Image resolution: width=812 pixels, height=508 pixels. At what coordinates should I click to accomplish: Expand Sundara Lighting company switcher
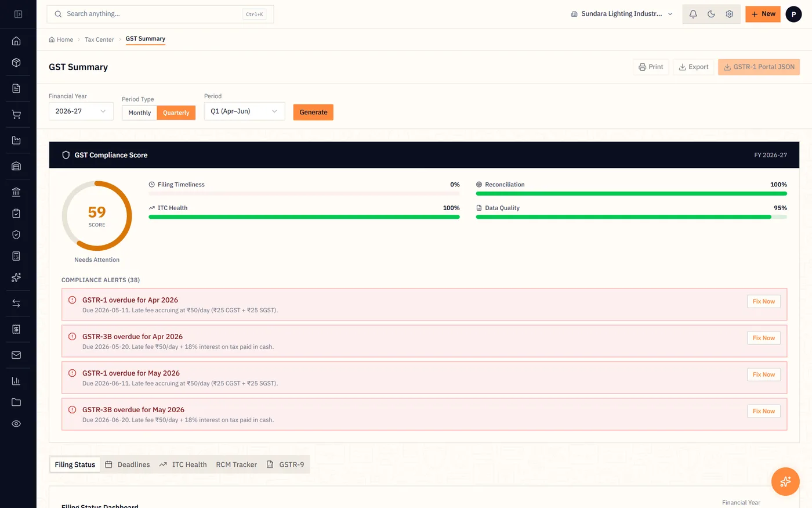(x=622, y=14)
